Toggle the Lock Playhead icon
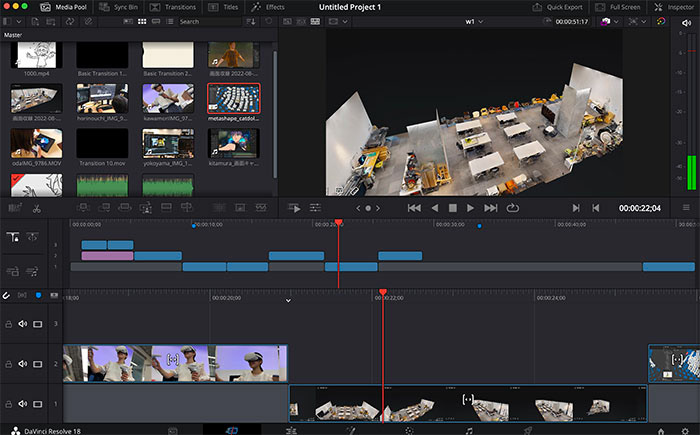Viewport: 700px width, 435px height. tap(13, 237)
